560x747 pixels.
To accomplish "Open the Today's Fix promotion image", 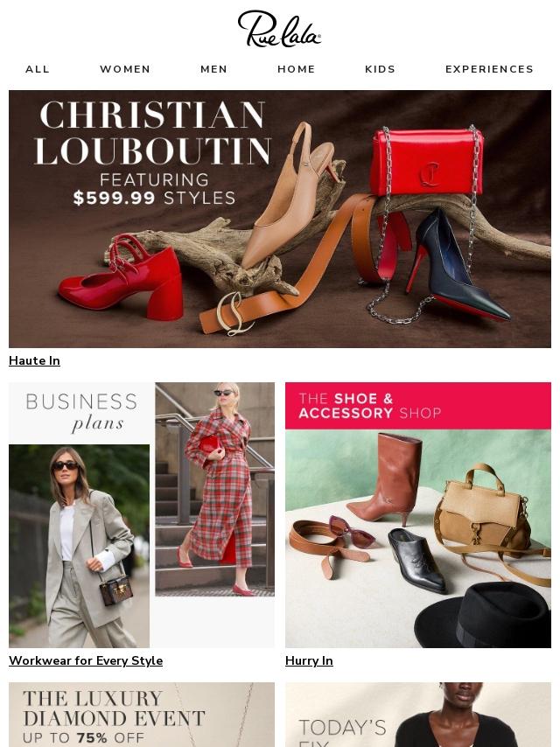I will [x=418, y=715].
